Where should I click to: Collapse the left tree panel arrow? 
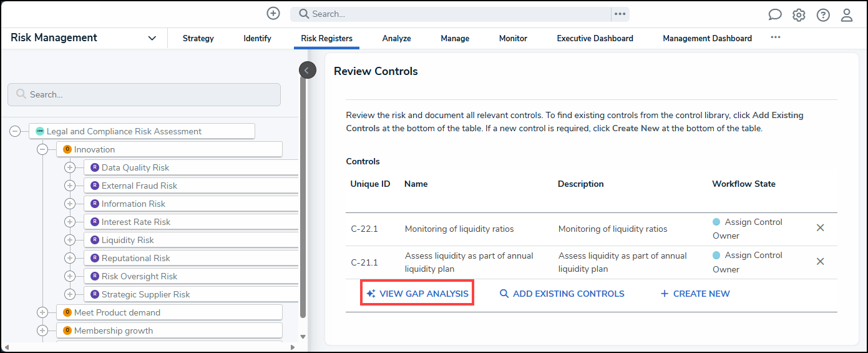[x=307, y=71]
